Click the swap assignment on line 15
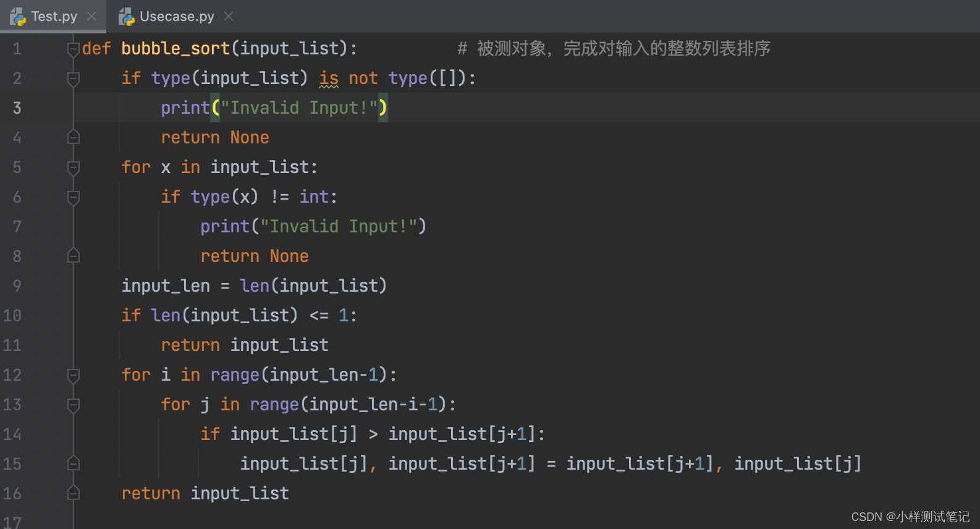The image size is (980, 529). (551, 464)
